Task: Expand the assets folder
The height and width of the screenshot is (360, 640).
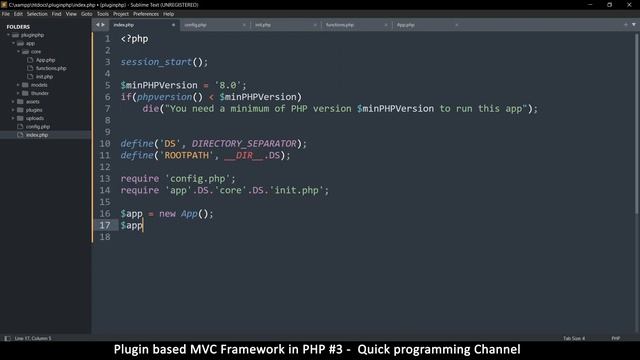Action: point(13,102)
